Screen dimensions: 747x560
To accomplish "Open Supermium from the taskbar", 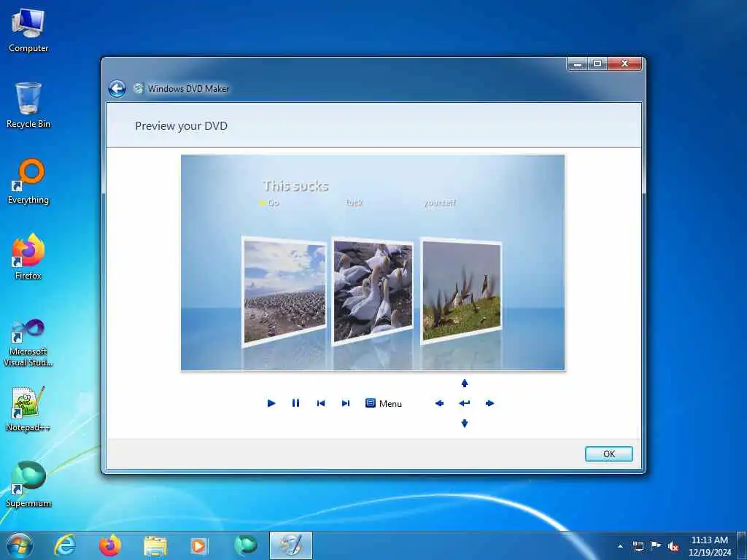I will coord(245,545).
